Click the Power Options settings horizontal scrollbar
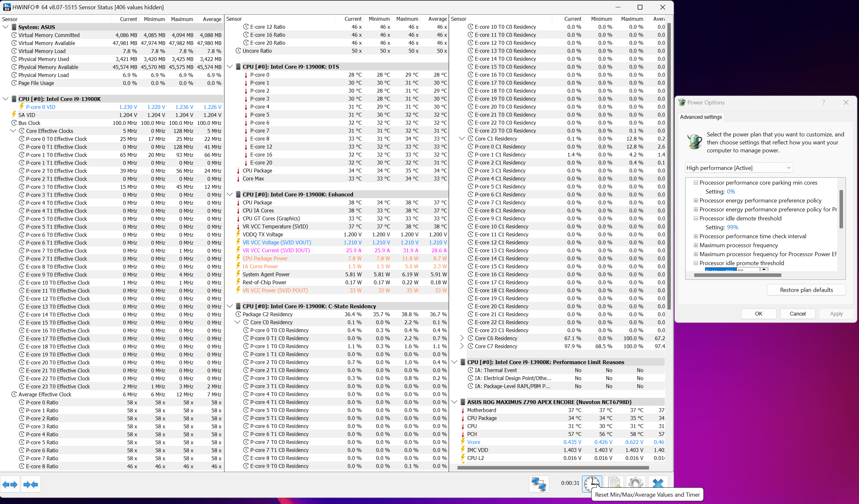This screenshot has width=859, height=504. point(737,275)
